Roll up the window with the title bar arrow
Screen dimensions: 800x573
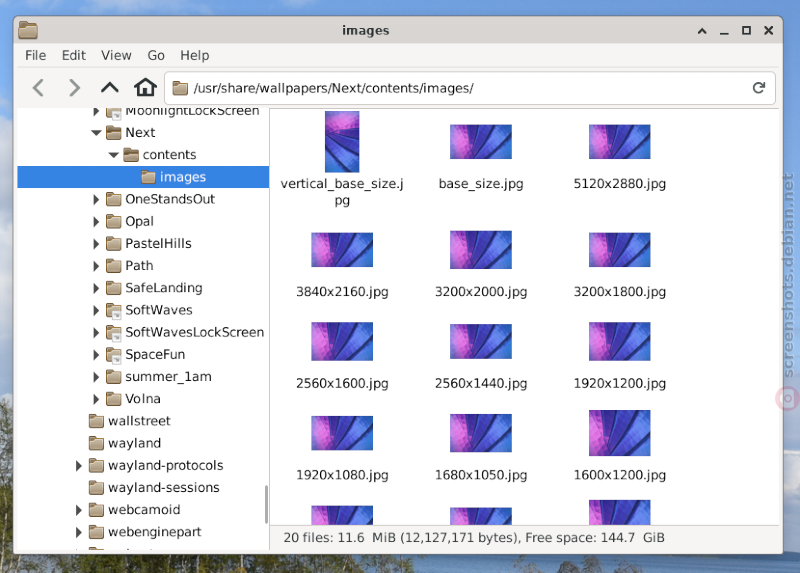click(x=702, y=31)
